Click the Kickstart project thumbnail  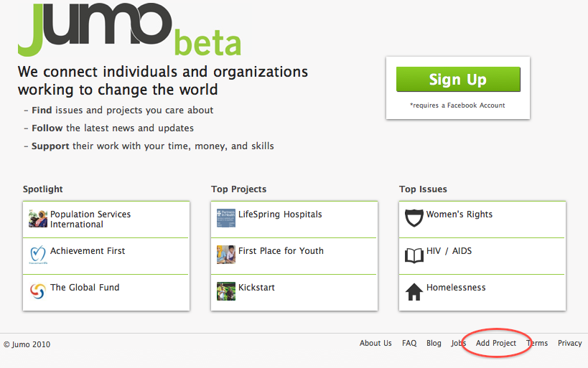point(226,291)
